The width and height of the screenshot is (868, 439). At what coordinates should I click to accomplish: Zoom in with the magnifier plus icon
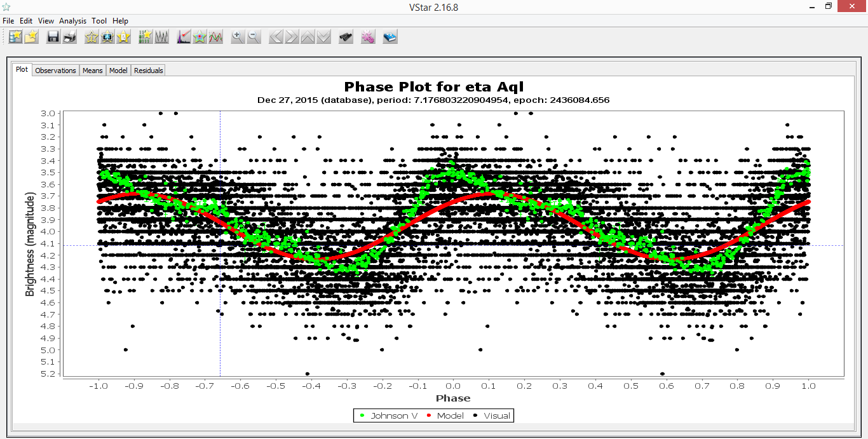click(238, 37)
